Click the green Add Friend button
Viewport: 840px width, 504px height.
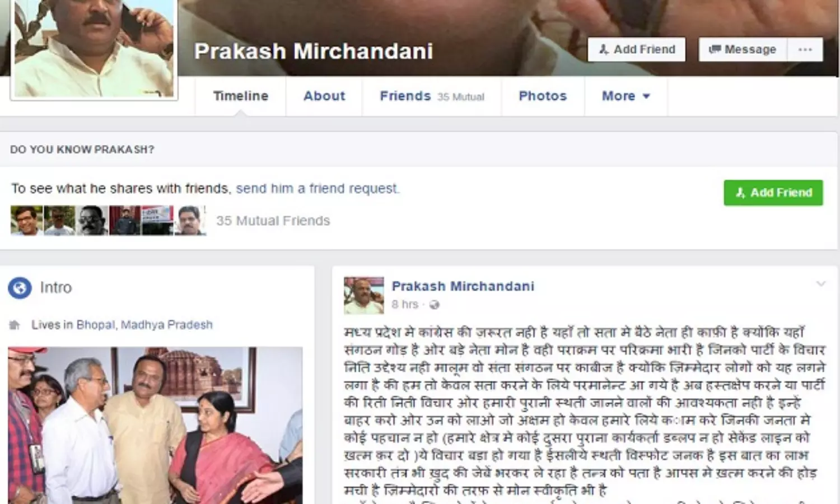coord(773,193)
